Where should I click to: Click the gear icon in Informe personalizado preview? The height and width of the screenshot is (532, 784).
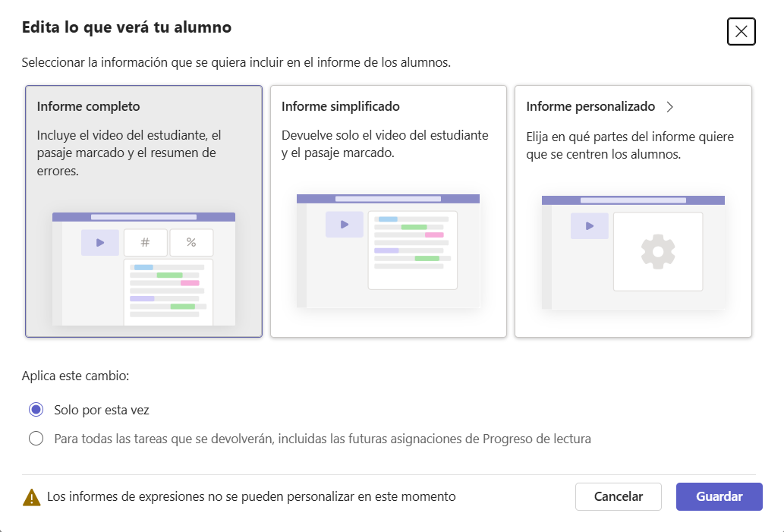[x=658, y=251]
